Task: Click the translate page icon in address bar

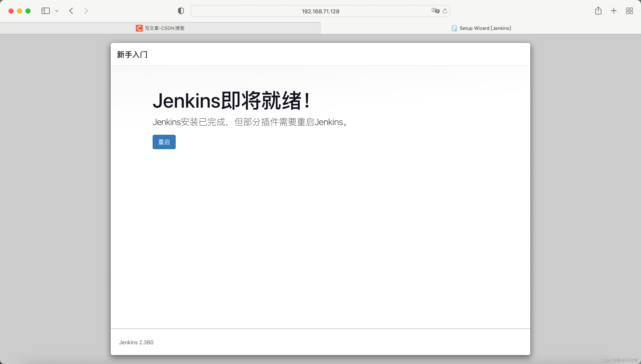Action: tap(435, 11)
